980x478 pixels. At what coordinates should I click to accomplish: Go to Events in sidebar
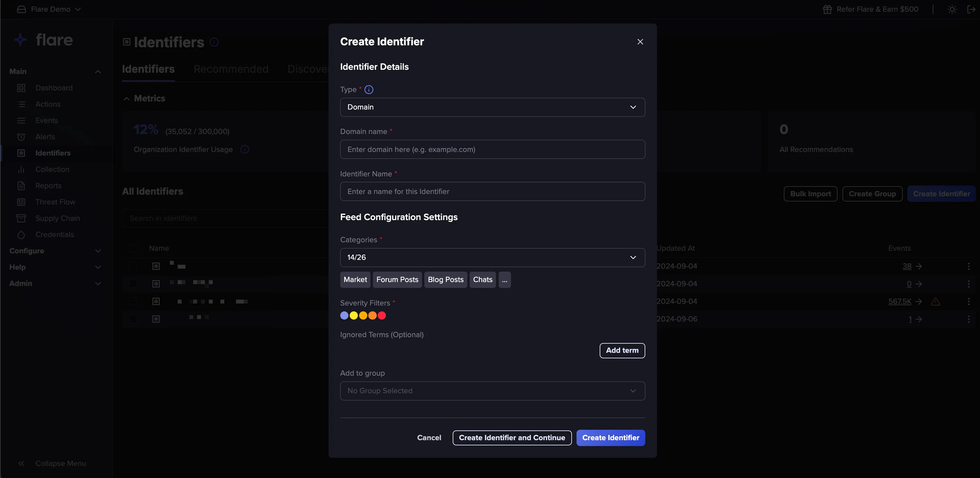pyautogui.click(x=46, y=121)
